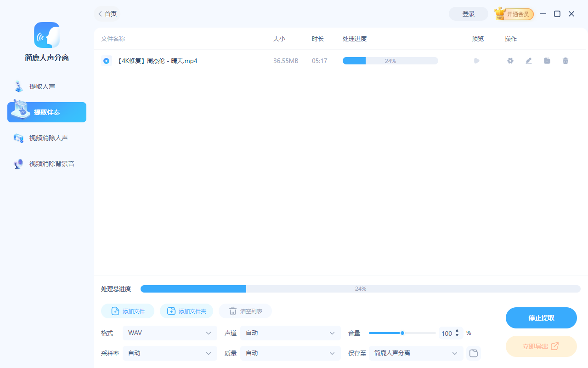Go back using the 首页 breadcrumb

pos(107,14)
